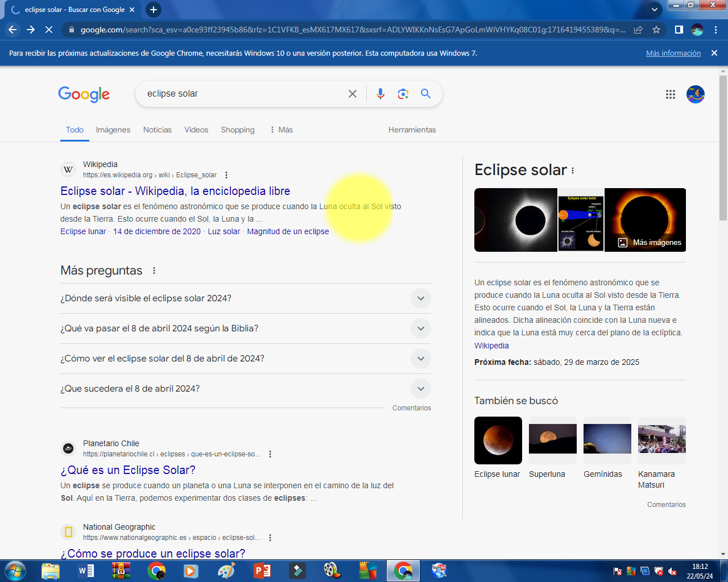
Task: Switch to the Imágenes tab
Action: (x=113, y=130)
